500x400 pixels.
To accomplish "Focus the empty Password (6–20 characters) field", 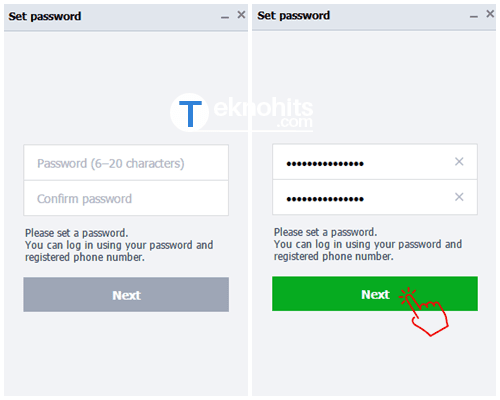I will tap(126, 163).
